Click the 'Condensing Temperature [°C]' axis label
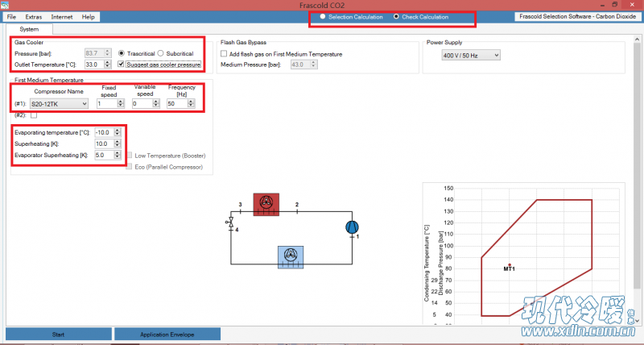 pyautogui.click(x=427, y=263)
